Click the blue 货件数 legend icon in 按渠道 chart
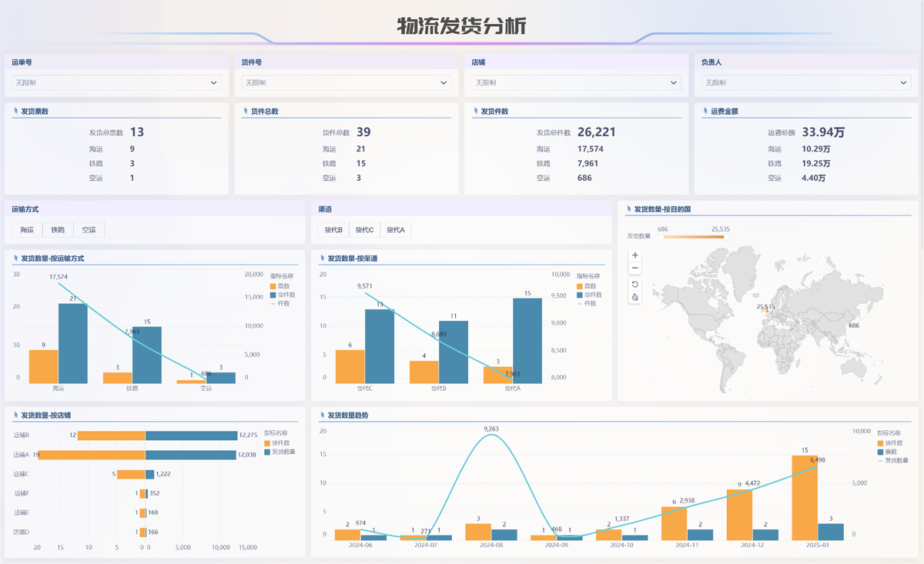The image size is (924, 564). pyautogui.click(x=579, y=295)
